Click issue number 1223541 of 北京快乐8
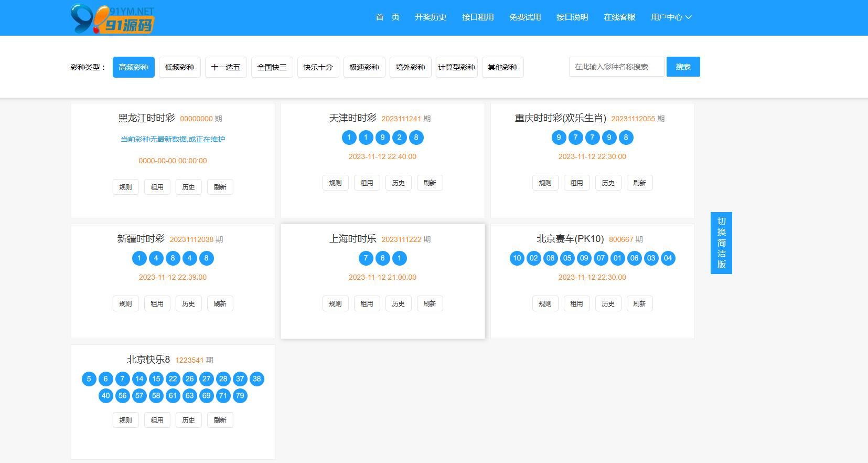Screen dimensions: 868x463 (189, 360)
